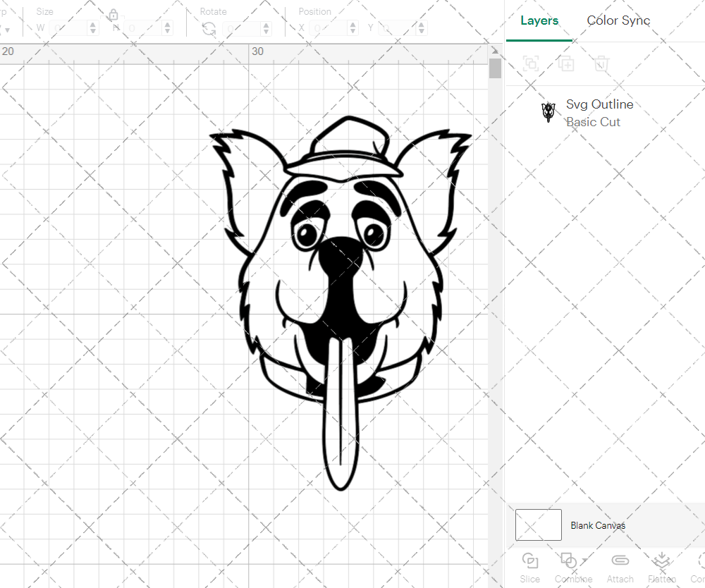This screenshot has height=588, width=705.
Task: Click the Blank Canvas color swatch
Action: [538, 525]
